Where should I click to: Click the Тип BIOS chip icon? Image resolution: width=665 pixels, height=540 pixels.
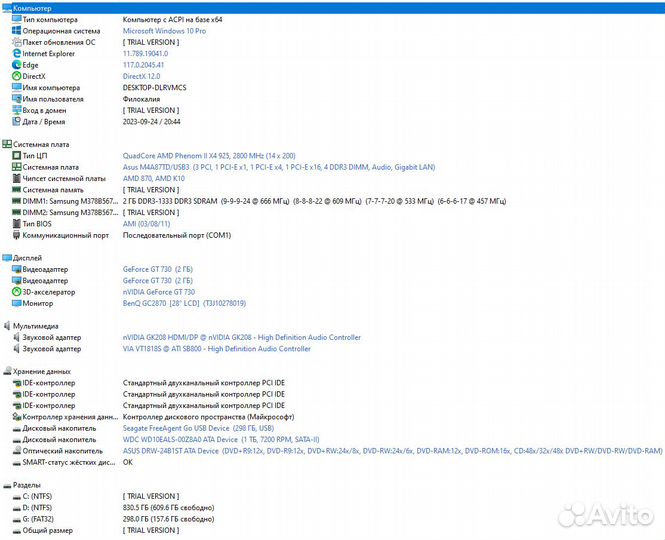[x=16, y=224]
